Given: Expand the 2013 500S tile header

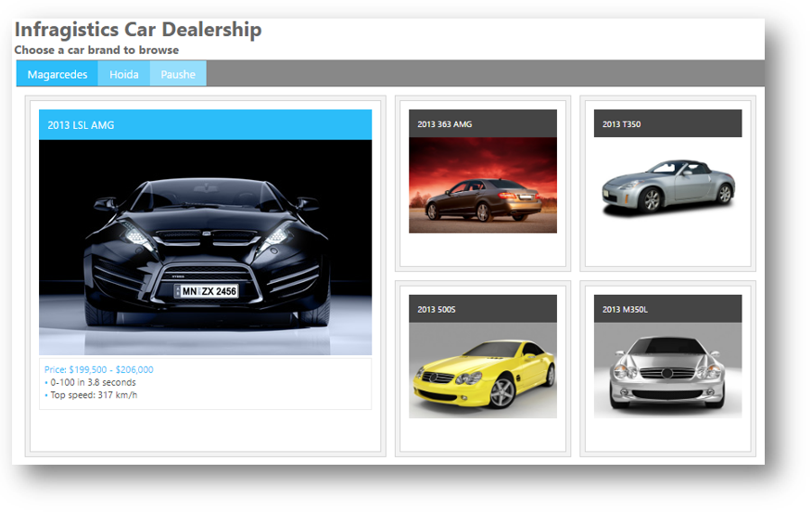Looking at the screenshot, I should pyautogui.click(x=482, y=309).
